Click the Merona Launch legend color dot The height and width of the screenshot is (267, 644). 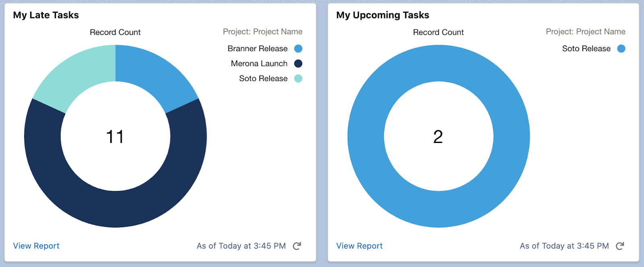pos(298,64)
